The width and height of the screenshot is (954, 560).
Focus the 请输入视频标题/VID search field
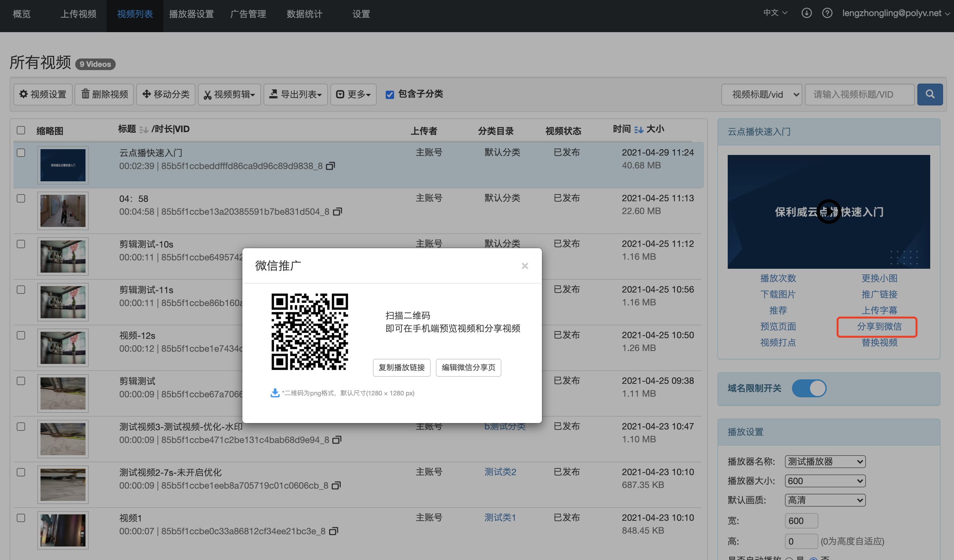[x=860, y=94]
